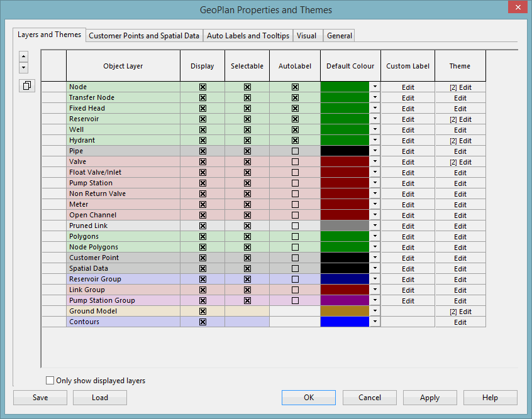532x419 pixels.
Task: Open the Auto Labels and Tooltips tab
Action: click(247, 36)
